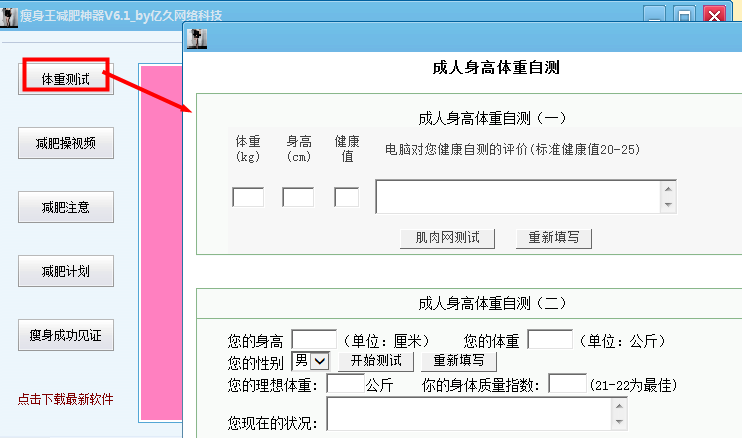Follow the 点击下载最新软件 download link
The image size is (742, 438).
click(65, 399)
